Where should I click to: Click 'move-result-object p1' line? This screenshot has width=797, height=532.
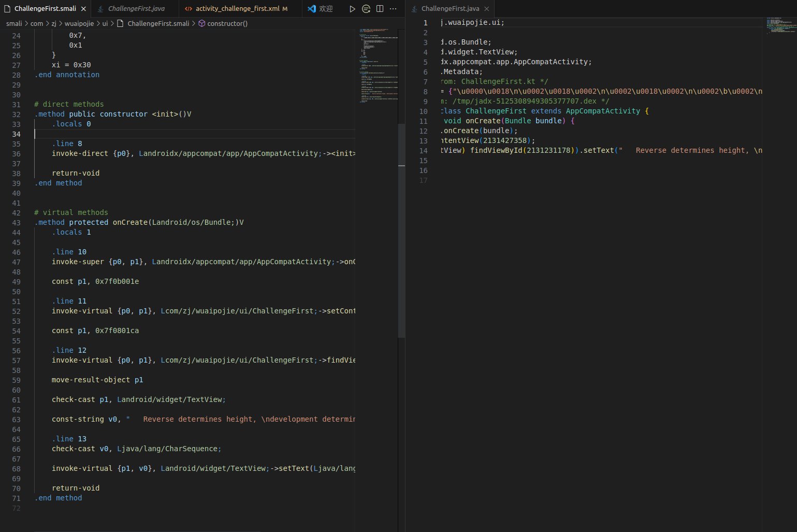pyautogui.click(x=97, y=380)
